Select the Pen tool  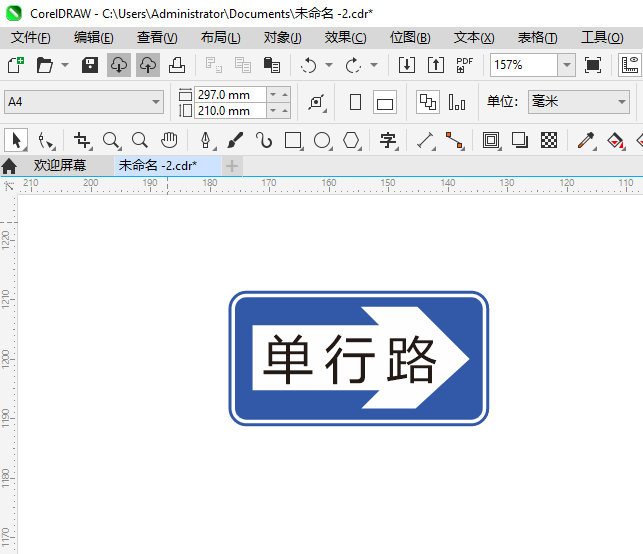coord(206,141)
